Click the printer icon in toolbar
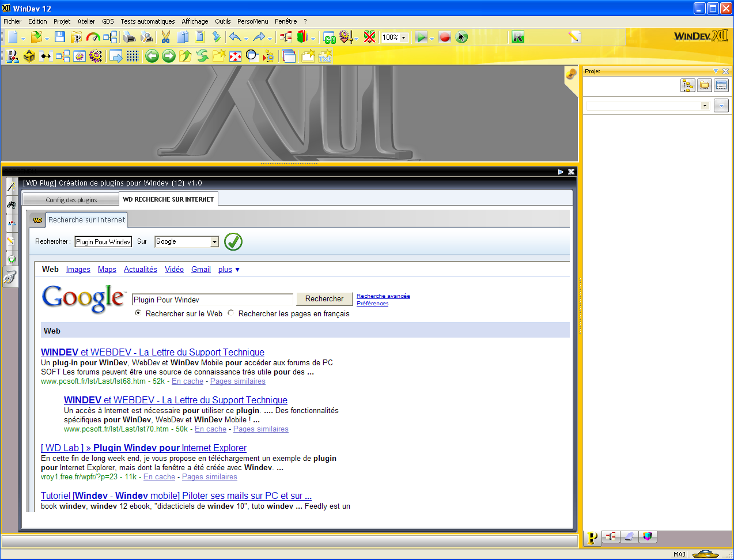Screen dimensions: 734x560 [x=130, y=37]
